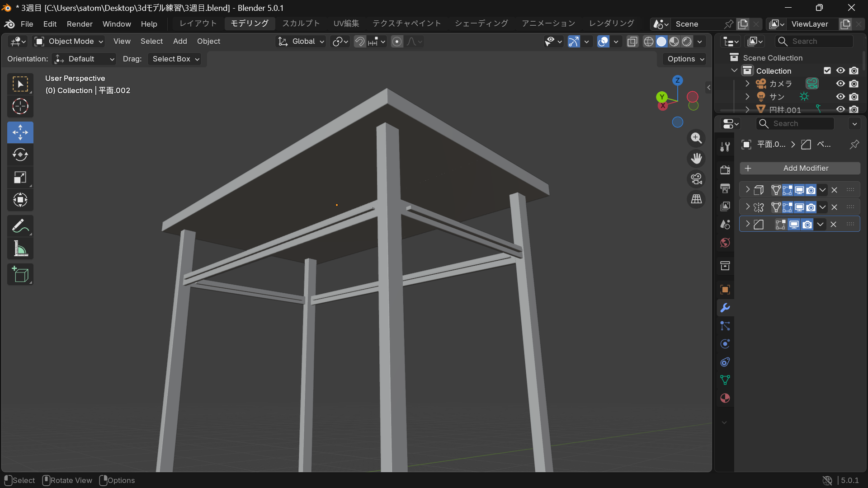Open the Render menu
Viewport: 868px width, 488px height.
coord(80,24)
